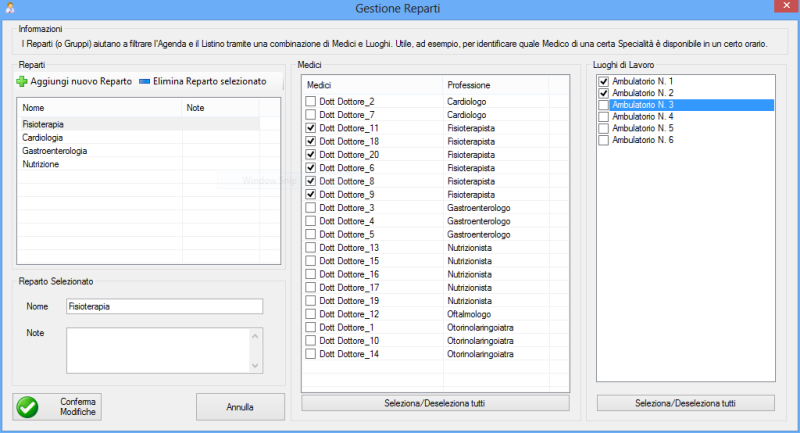Check Dott Dottore_1 checkbox
Image resolution: width=800 pixels, height=433 pixels.
tap(311, 327)
